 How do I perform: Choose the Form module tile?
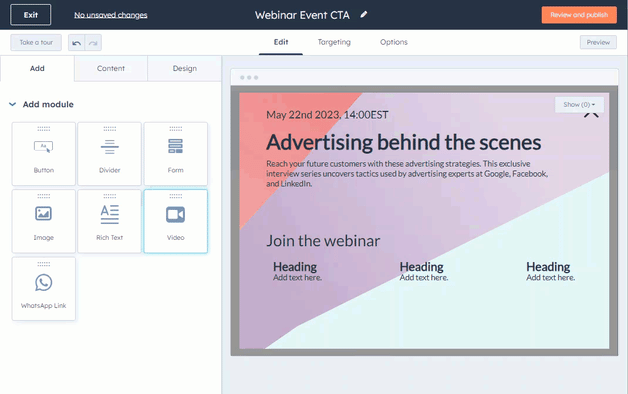point(175,154)
